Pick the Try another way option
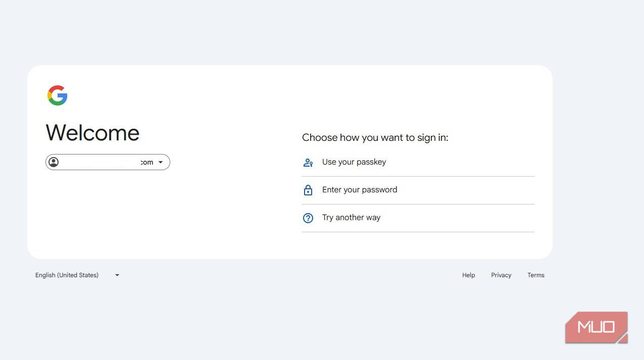644x360 pixels. click(351, 217)
